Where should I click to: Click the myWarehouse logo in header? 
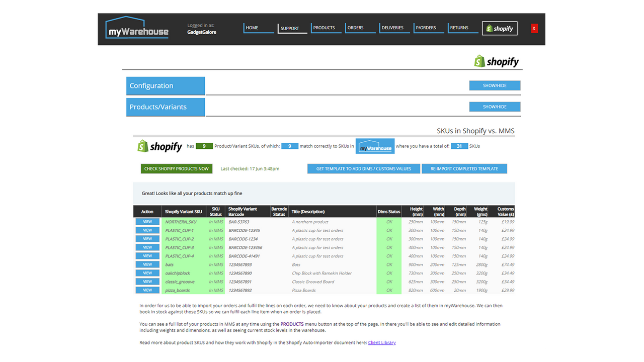pos(137,28)
